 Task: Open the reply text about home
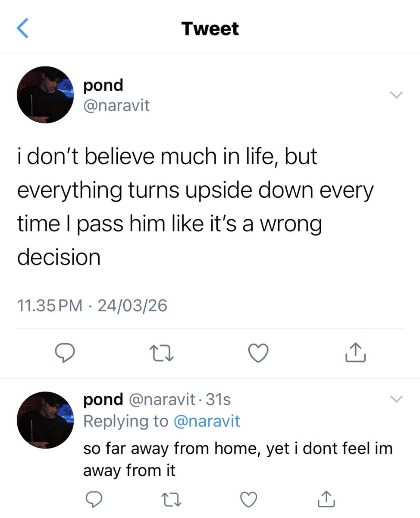coord(238,459)
